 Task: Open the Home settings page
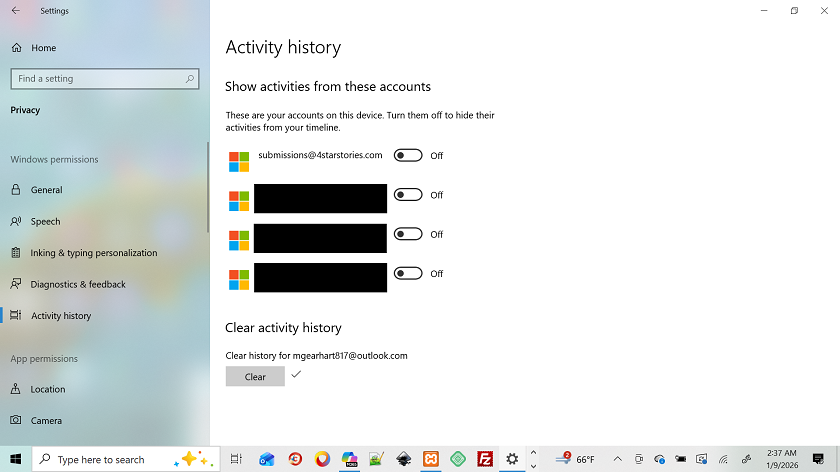[43, 48]
